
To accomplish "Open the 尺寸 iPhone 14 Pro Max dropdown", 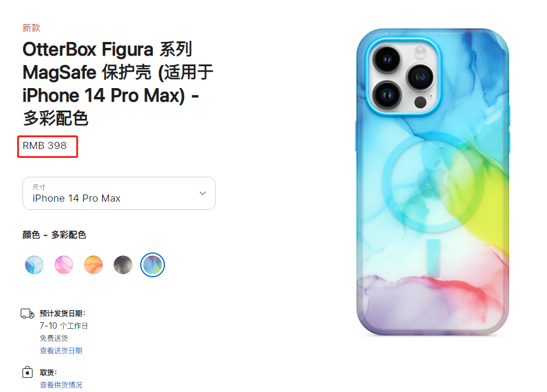I will click(x=119, y=193).
